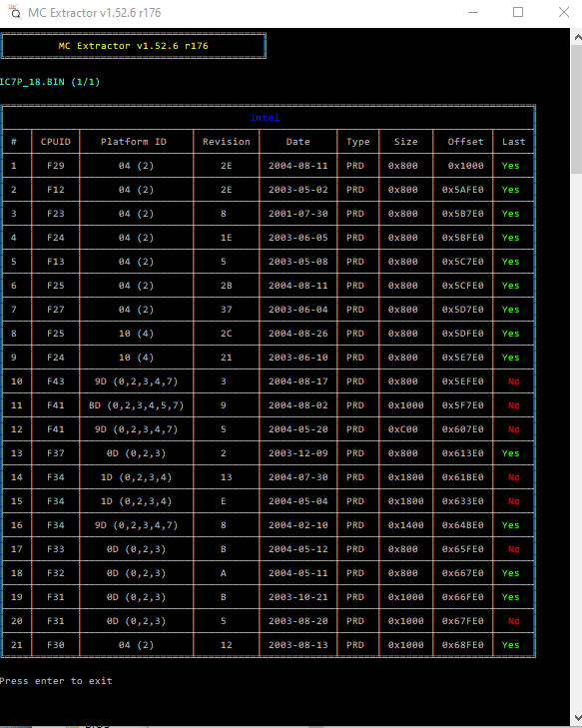Viewport: 582px width, 728px height.
Task: Click the Revision column header
Action: (226, 142)
